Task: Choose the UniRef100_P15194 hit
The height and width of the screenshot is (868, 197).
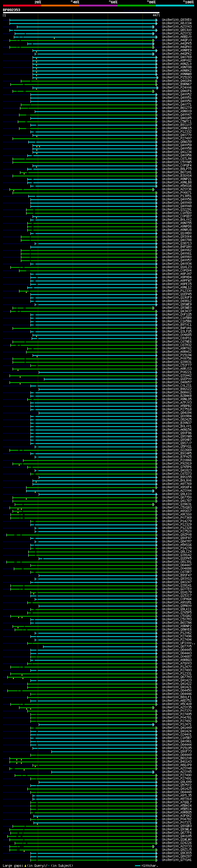Action: pos(176,355)
